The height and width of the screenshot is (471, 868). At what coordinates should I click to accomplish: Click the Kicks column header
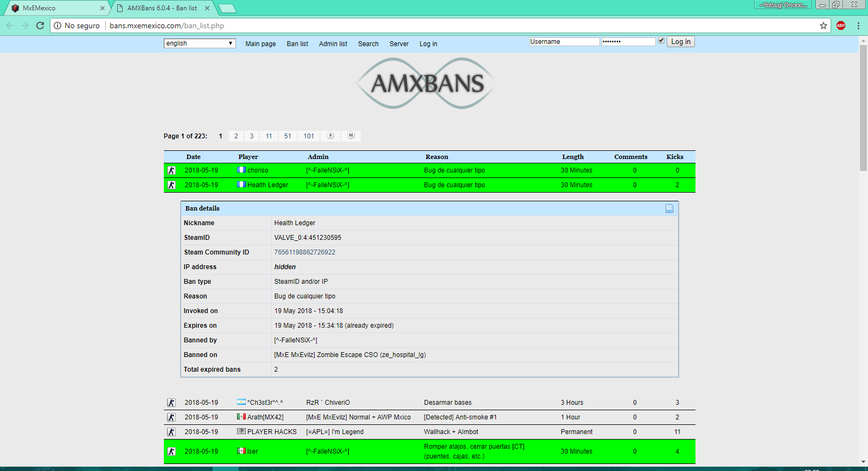675,157
